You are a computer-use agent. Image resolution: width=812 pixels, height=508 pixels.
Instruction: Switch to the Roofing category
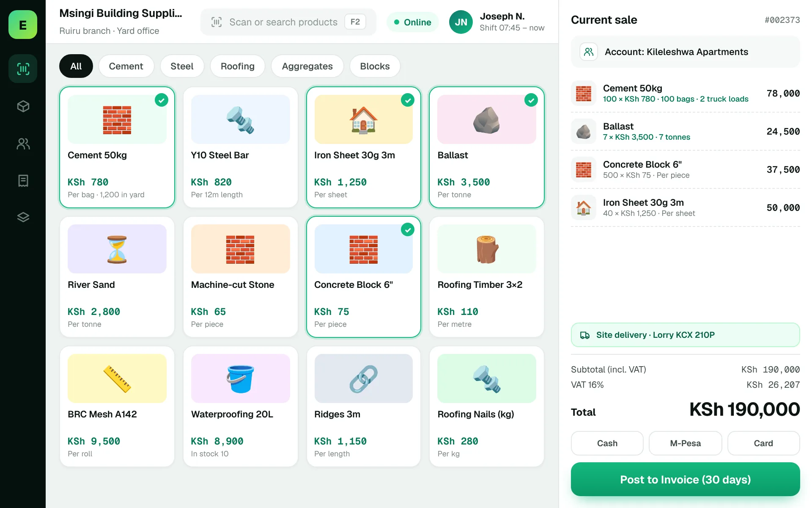(x=238, y=66)
